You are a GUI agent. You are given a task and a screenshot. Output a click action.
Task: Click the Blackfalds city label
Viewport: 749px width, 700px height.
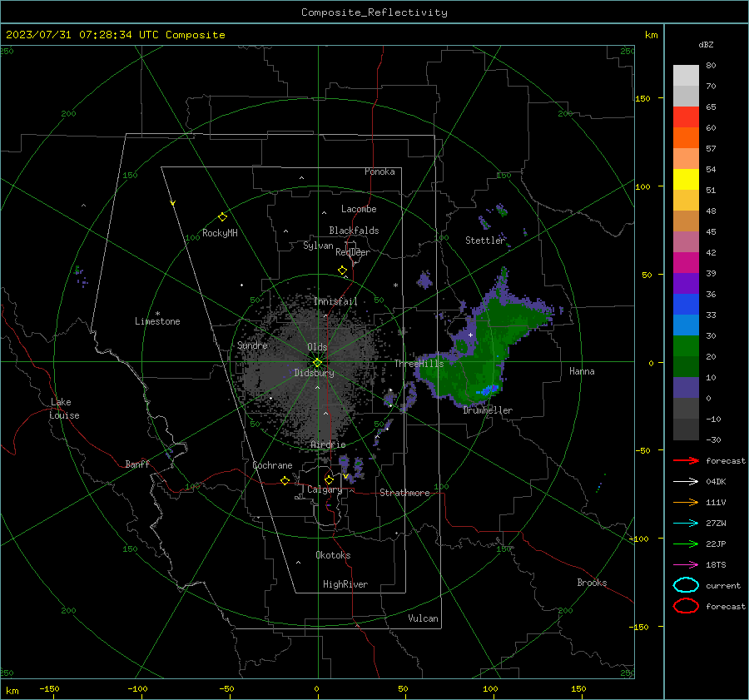coord(354,231)
